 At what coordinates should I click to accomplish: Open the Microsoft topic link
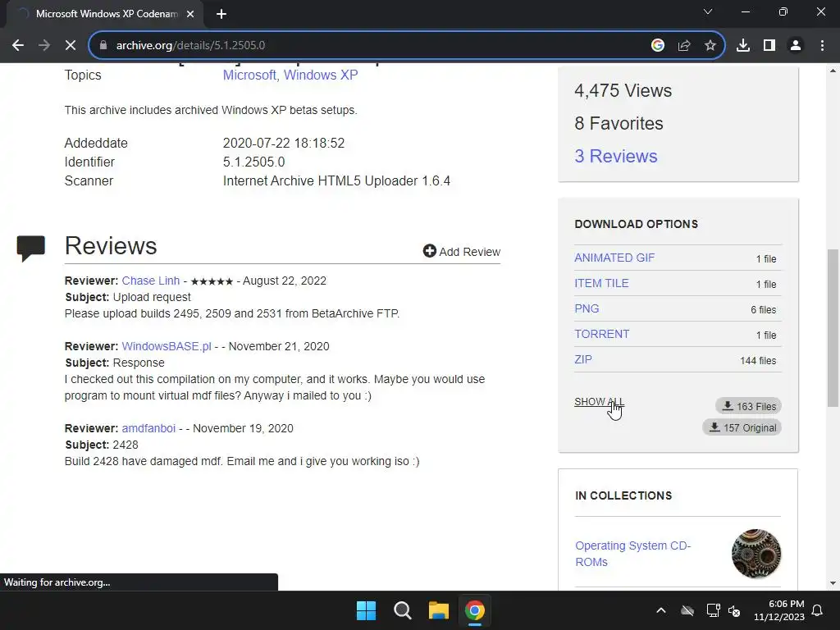click(x=249, y=75)
